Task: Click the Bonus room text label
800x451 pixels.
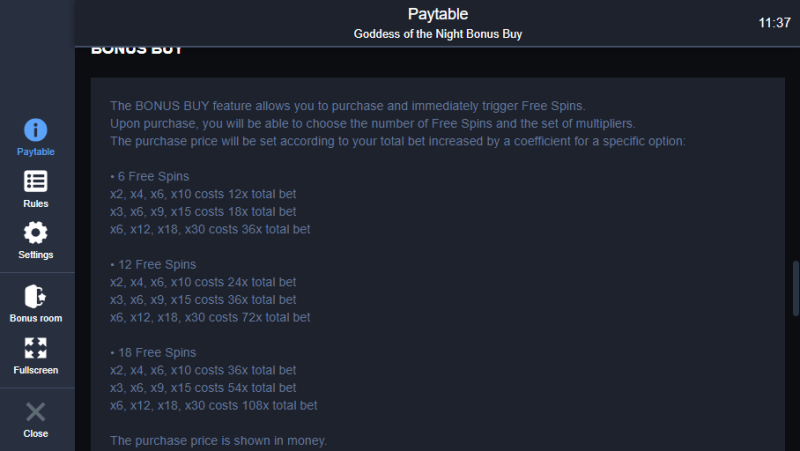Action: [x=35, y=318]
